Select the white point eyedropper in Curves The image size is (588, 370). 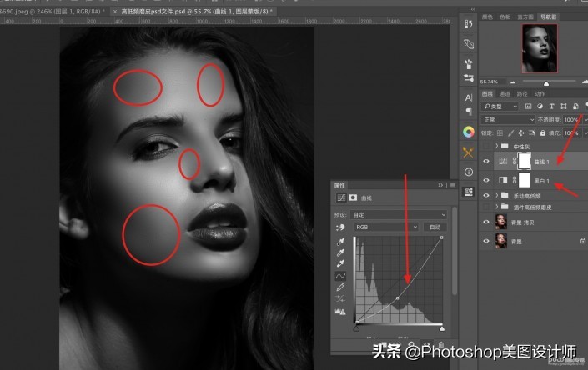340,264
